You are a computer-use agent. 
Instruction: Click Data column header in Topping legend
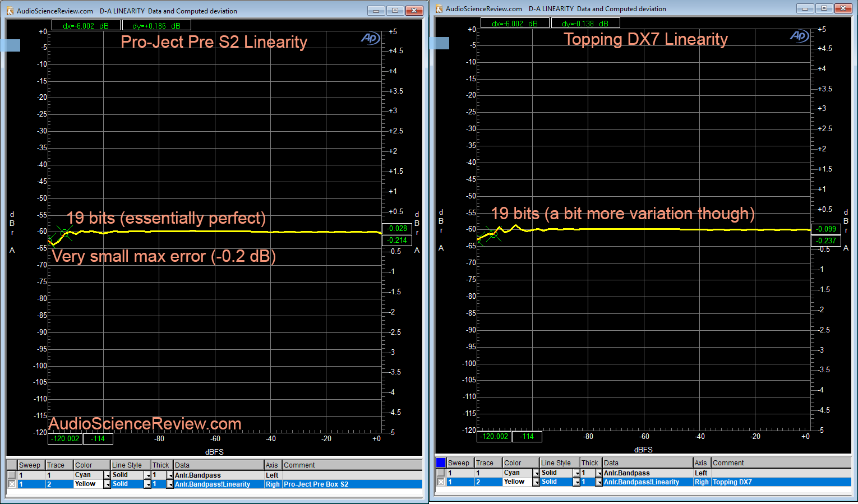648,463
